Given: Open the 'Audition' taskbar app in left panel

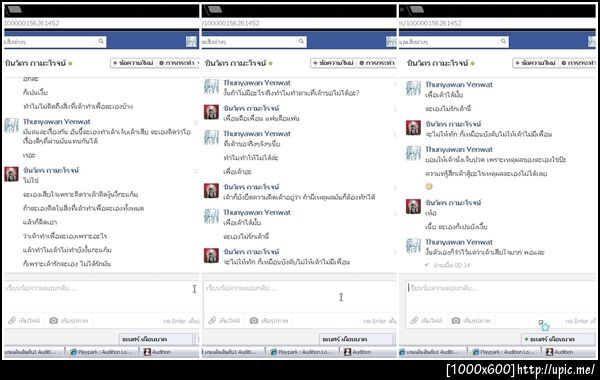Looking at the screenshot, I should tap(157, 352).
